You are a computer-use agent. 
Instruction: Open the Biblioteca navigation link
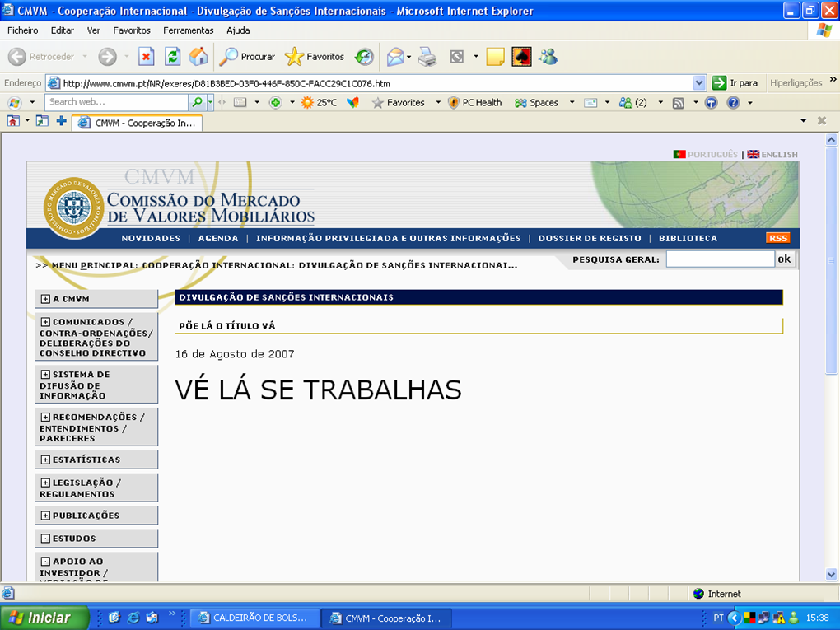point(688,238)
